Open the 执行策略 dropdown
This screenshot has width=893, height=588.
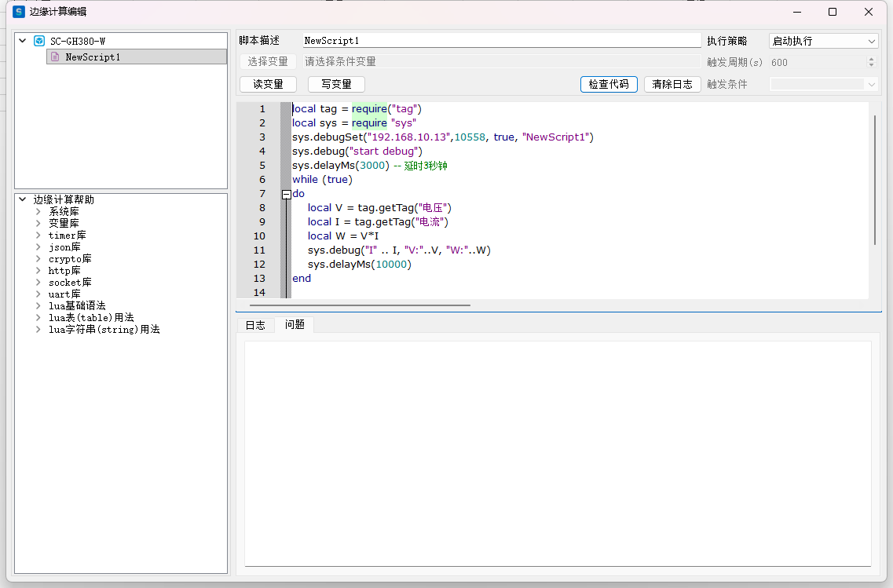[x=823, y=41]
